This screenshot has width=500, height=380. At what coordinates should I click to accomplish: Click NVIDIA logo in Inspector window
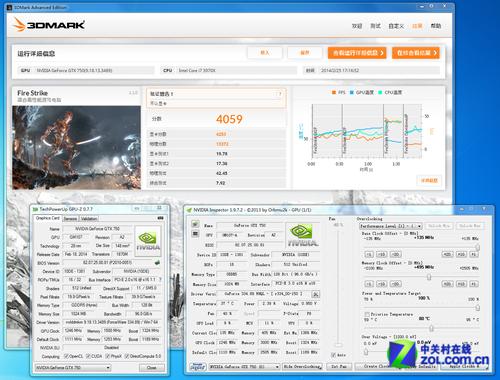coord(302,235)
